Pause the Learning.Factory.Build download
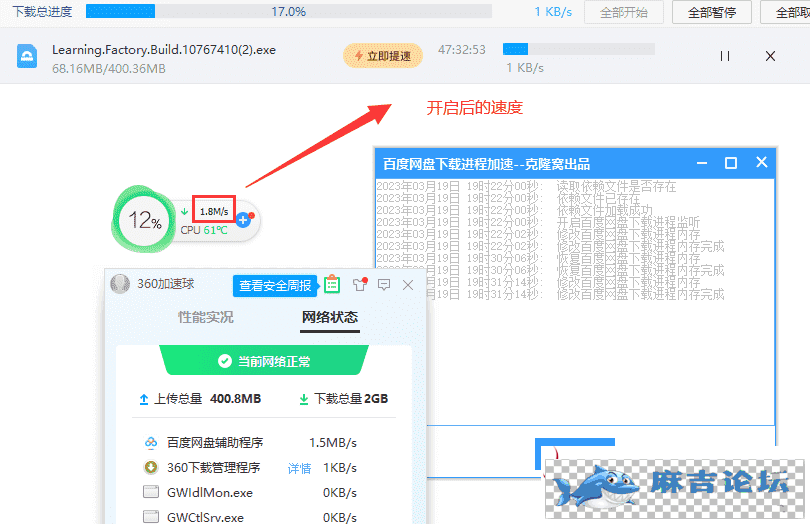 point(725,56)
